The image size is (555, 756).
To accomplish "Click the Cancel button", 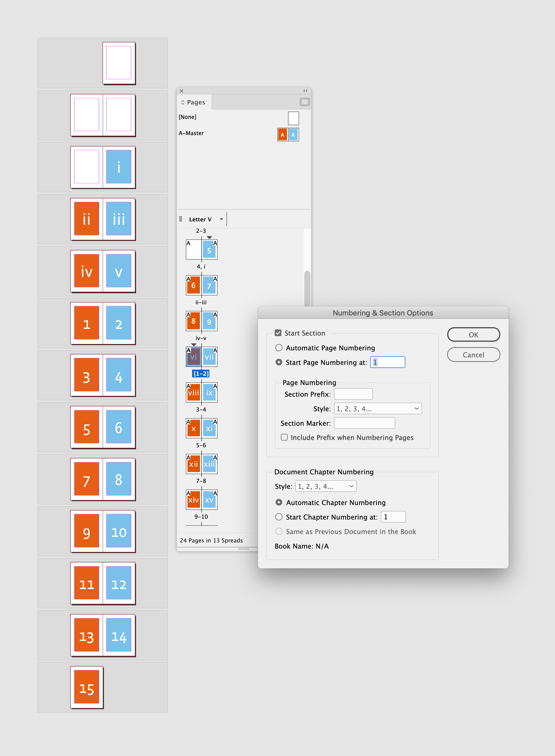I will [x=473, y=355].
